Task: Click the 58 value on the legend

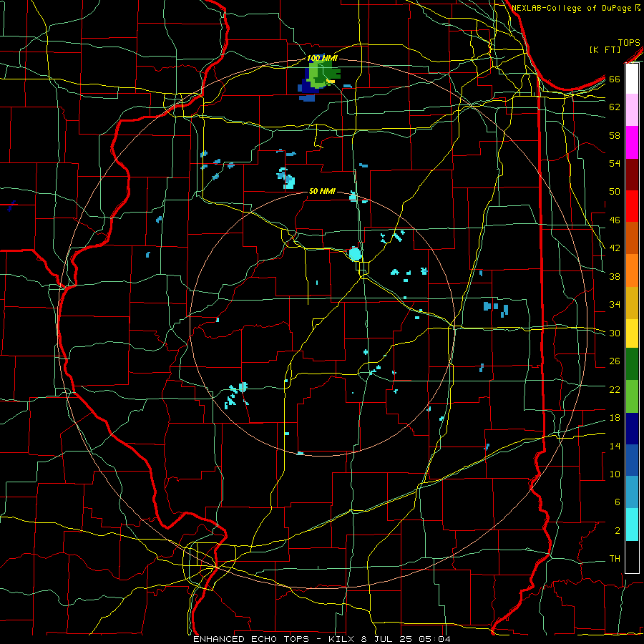Action: tap(615, 135)
